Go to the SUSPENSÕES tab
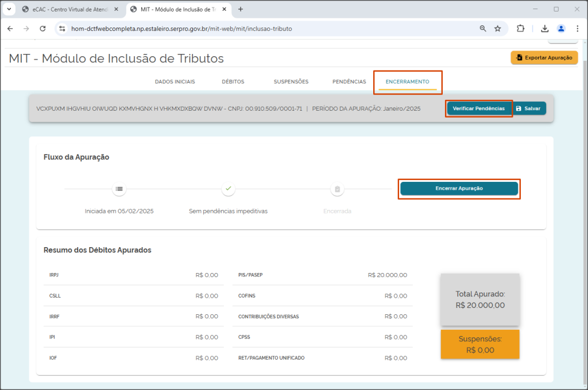The width and height of the screenshot is (588, 390). (x=291, y=81)
